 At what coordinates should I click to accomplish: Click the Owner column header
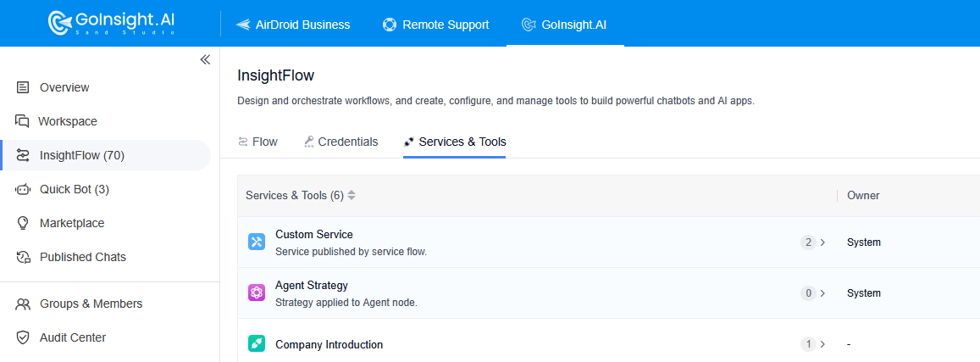tap(863, 196)
